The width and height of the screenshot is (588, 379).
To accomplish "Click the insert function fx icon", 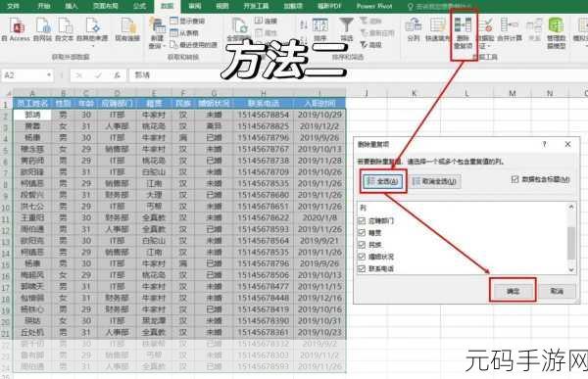I will [118, 75].
